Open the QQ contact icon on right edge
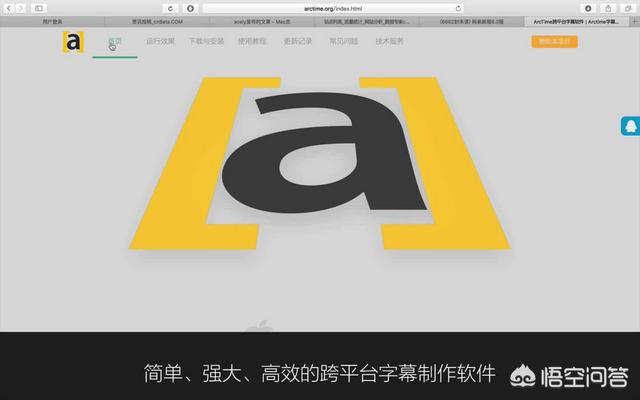 point(631,126)
